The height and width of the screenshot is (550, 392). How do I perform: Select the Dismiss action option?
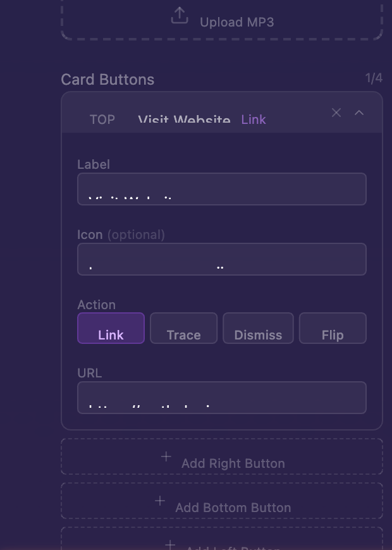[258, 328]
